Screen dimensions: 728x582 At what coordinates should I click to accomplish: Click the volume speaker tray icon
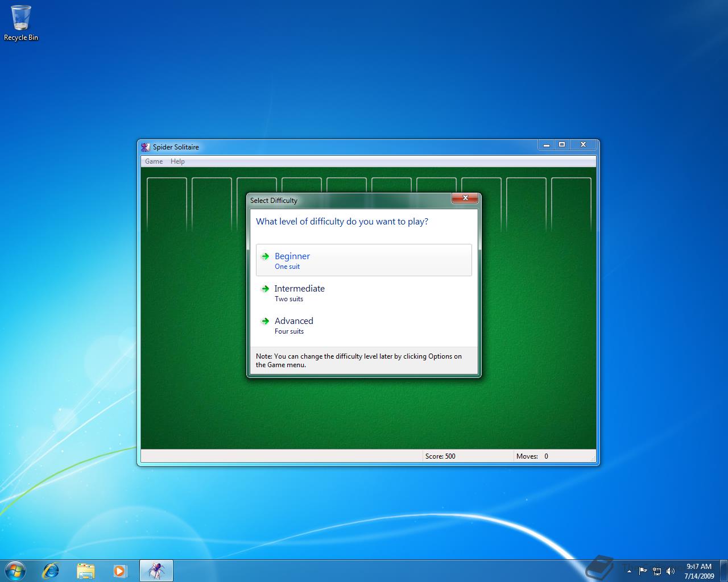[x=671, y=571]
